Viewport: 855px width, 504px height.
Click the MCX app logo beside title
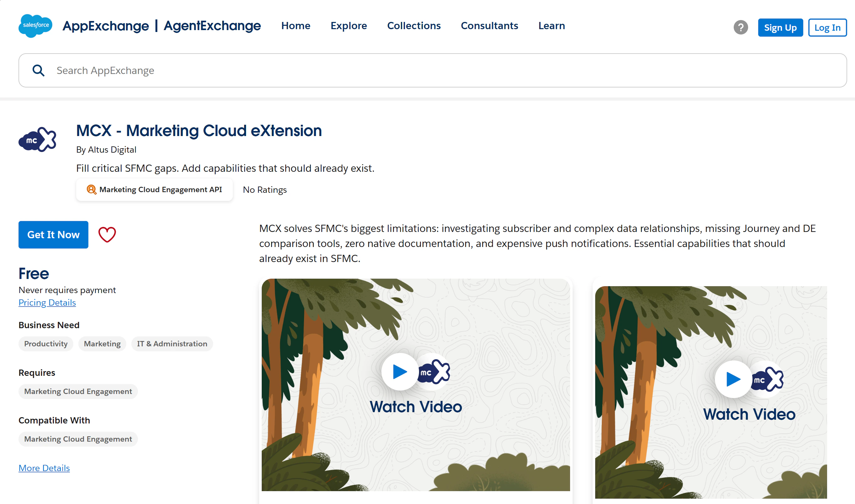coord(37,139)
